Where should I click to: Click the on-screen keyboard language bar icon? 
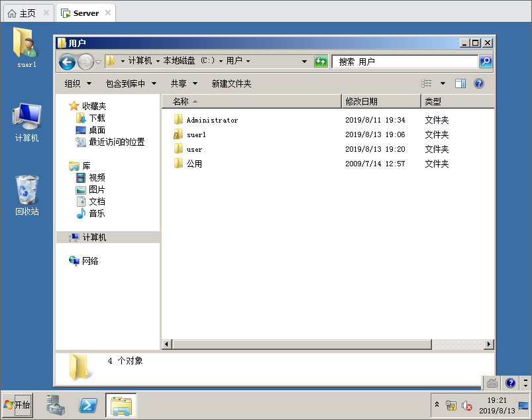[x=492, y=384]
